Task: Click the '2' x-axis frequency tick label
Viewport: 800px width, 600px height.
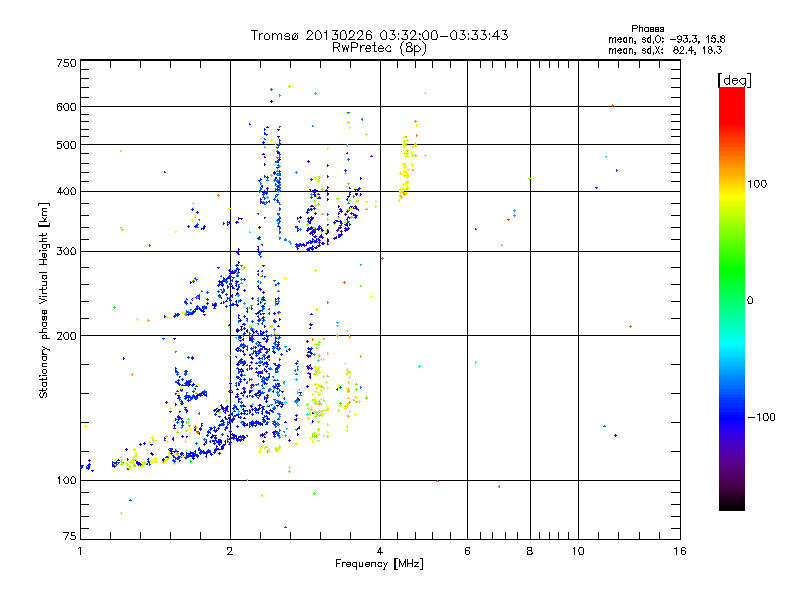Action: tap(230, 551)
